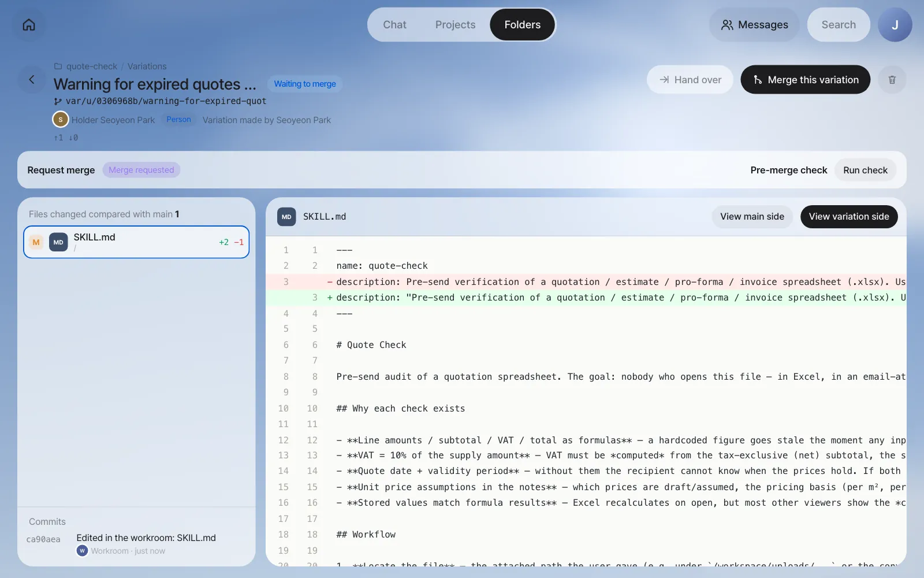Switch to View variation side

849,217
